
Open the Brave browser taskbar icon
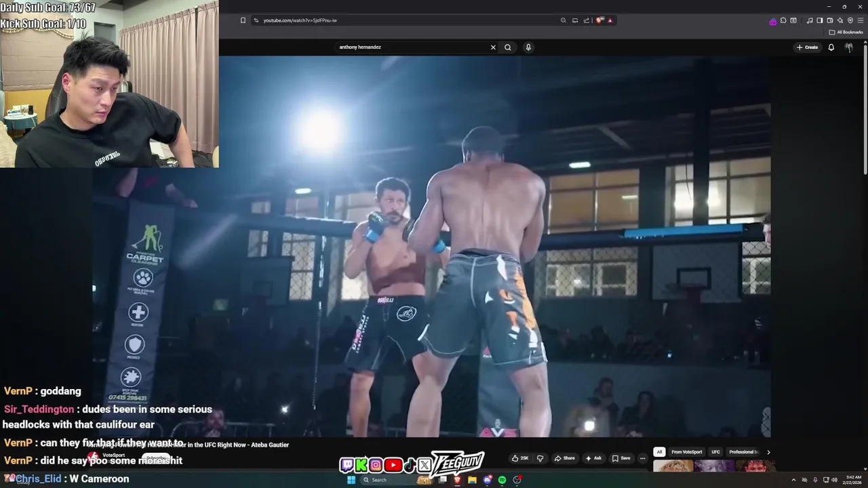click(457, 480)
